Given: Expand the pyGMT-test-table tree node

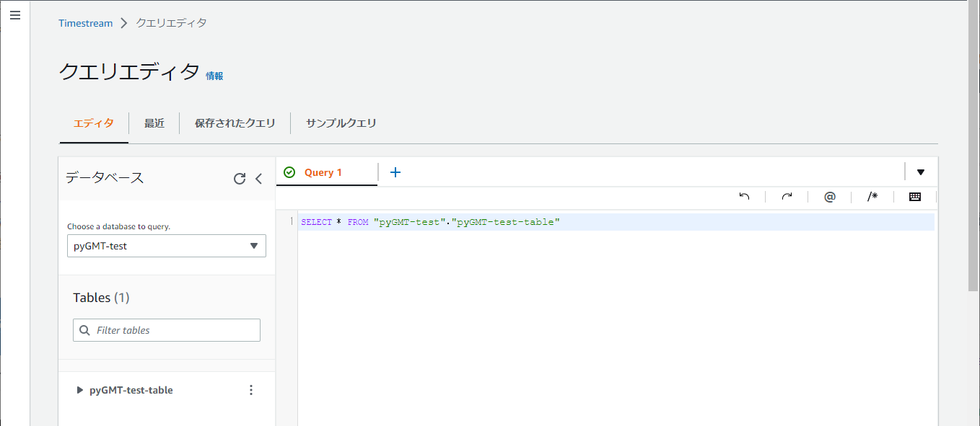Looking at the screenshot, I should 79,390.
